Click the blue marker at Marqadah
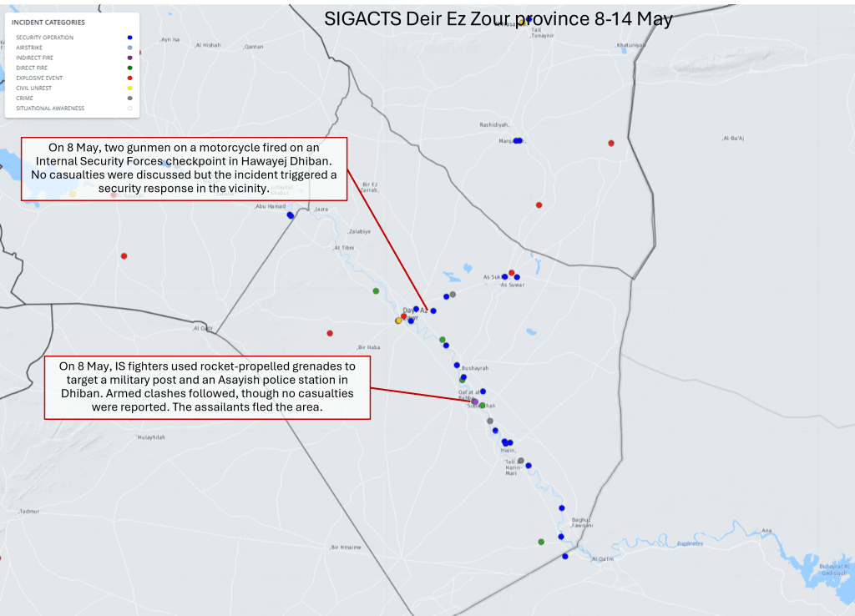This screenshot has height=616, width=855. (518, 140)
